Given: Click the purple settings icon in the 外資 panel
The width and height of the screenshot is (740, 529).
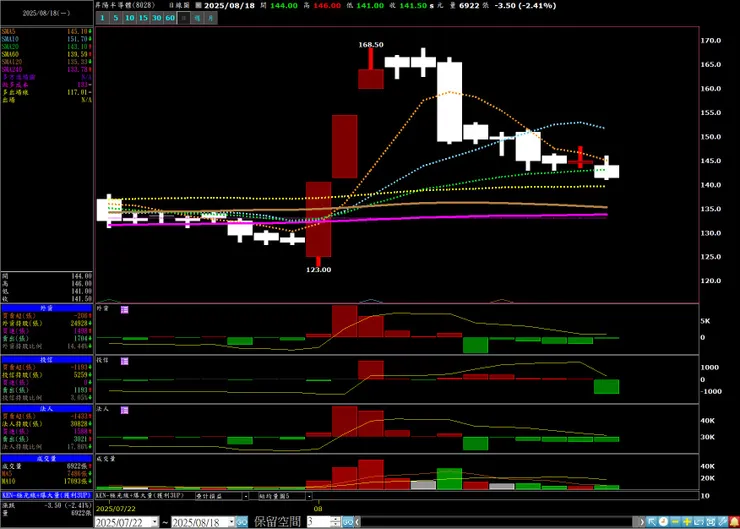Looking at the screenshot, I should coord(125,310).
